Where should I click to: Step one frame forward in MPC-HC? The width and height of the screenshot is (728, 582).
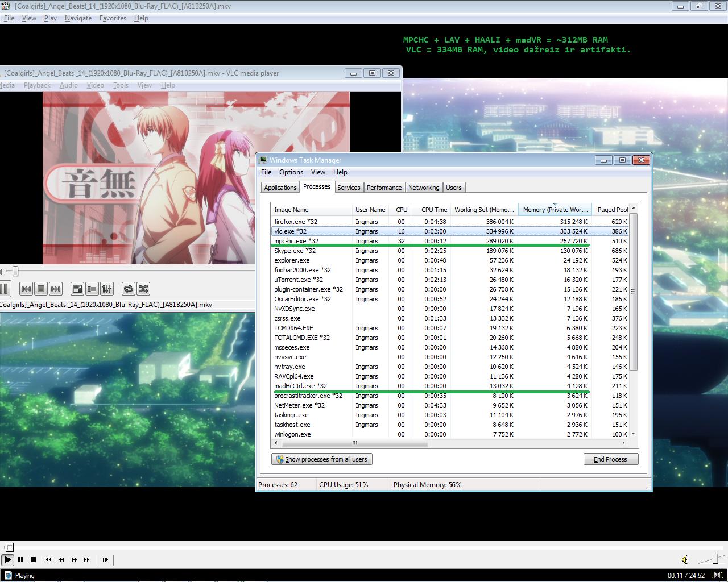point(105,559)
